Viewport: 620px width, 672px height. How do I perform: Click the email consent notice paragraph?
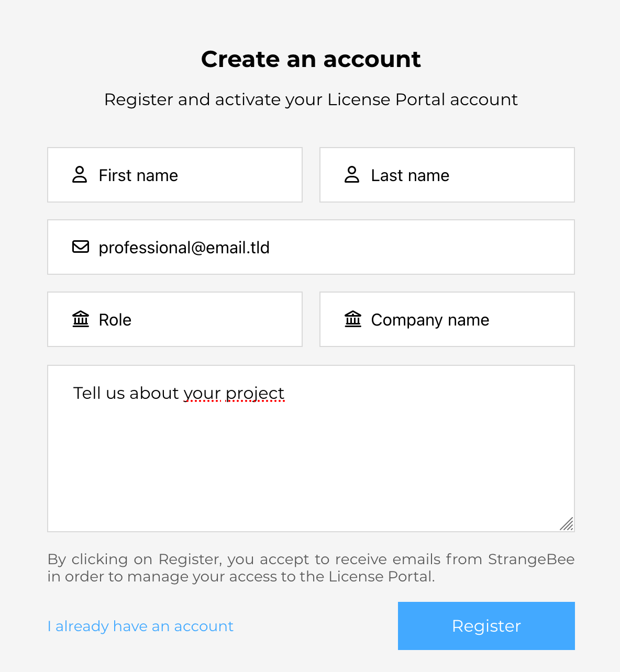click(x=311, y=568)
